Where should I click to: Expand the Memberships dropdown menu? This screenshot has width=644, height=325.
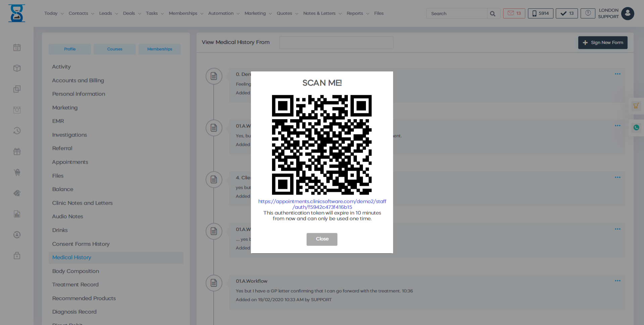(x=186, y=13)
